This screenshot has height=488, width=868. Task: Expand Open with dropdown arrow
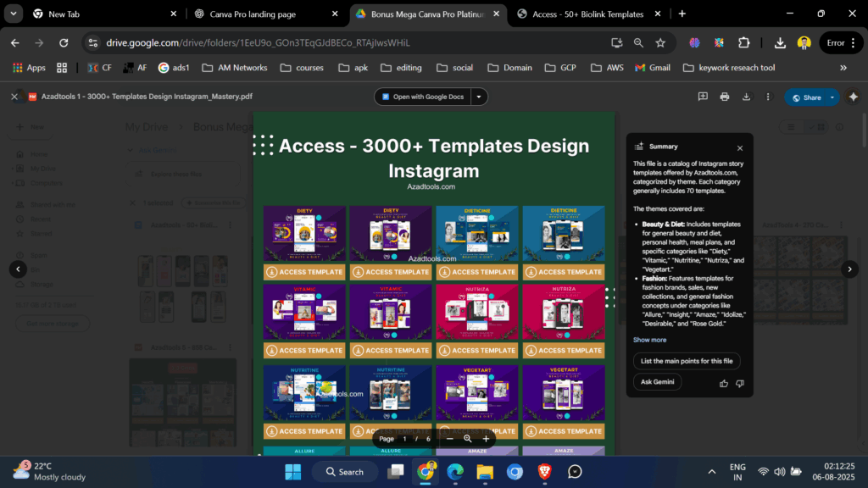point(479,97)
